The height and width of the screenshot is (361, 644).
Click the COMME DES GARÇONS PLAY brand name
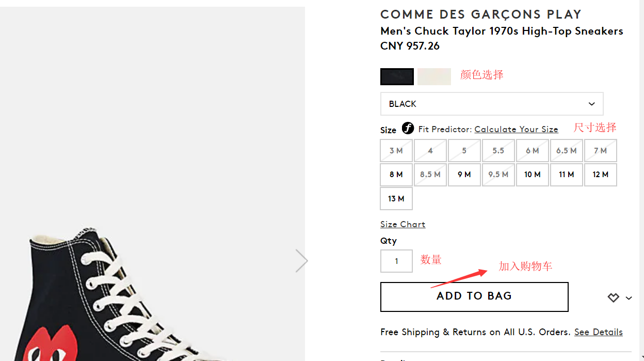pyautogui.click(x=480, y=14)
